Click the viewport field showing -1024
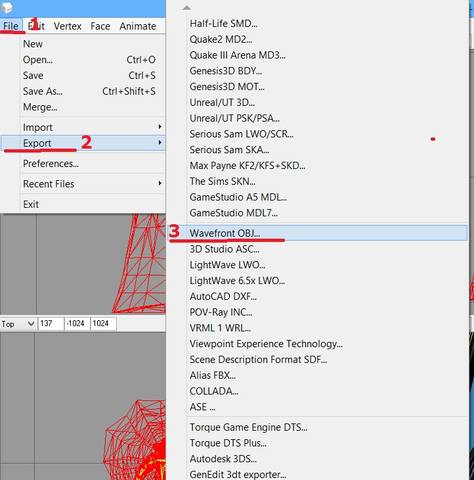The width and height of the screenshot is (474, 480). tap(77, 324)
